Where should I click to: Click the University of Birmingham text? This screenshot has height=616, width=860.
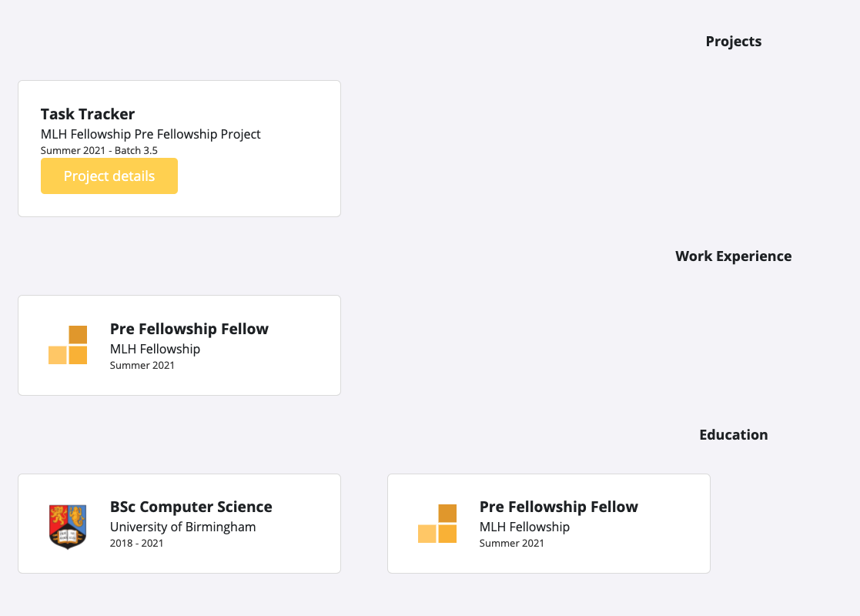click(182, 527)
